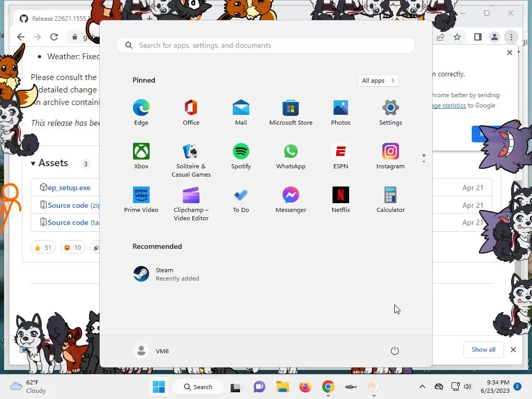The width and height of the screenshot is (532, 399).
Task: Open the To Do app
Action: [241, 200]
